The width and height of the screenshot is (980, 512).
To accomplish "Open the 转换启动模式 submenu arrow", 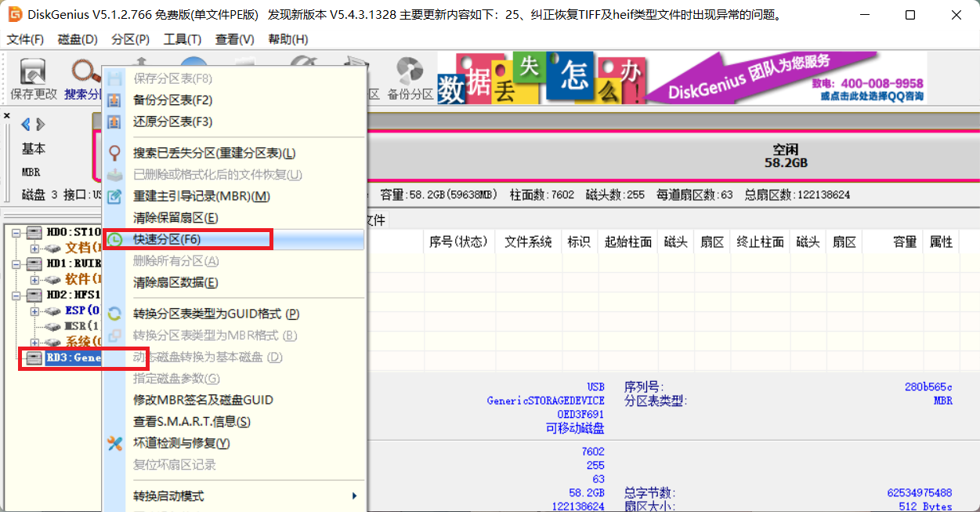I will (354, 496).
